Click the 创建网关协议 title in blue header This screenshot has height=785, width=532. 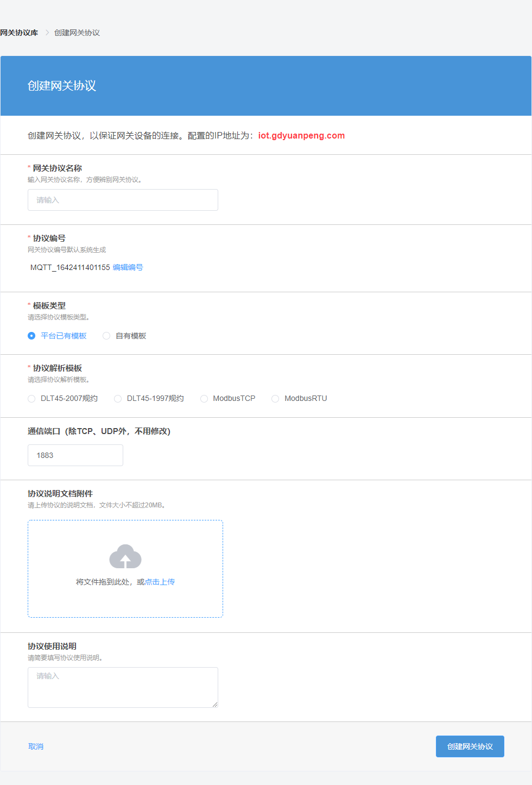(62, 86)
